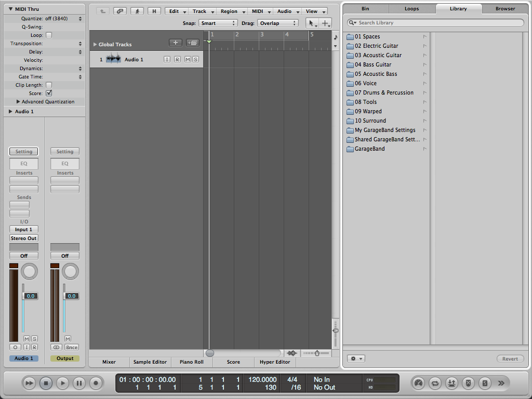Switch to the Loops tab

pos(411,9)
